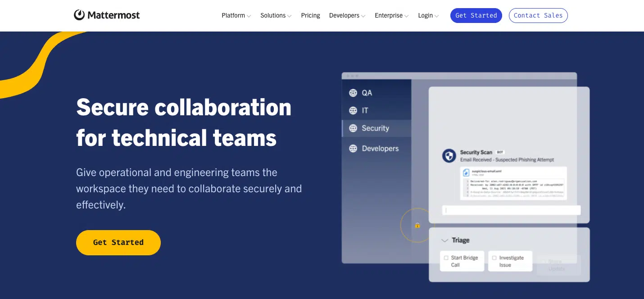
Task: Click the message input field
Action: 511,210
